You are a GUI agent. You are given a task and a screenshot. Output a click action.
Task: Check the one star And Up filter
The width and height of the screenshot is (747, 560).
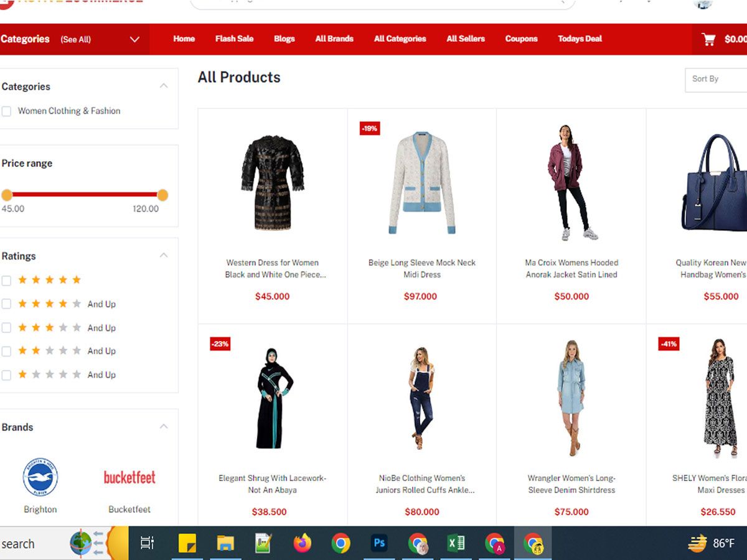click(x=6, y=375)
